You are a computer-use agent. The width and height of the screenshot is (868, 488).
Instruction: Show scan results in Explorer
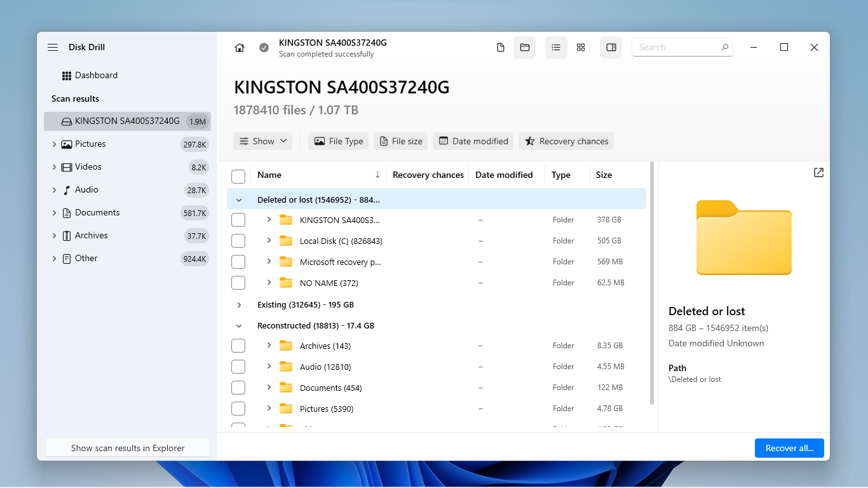pyautogui.click(x=128, y=448)
